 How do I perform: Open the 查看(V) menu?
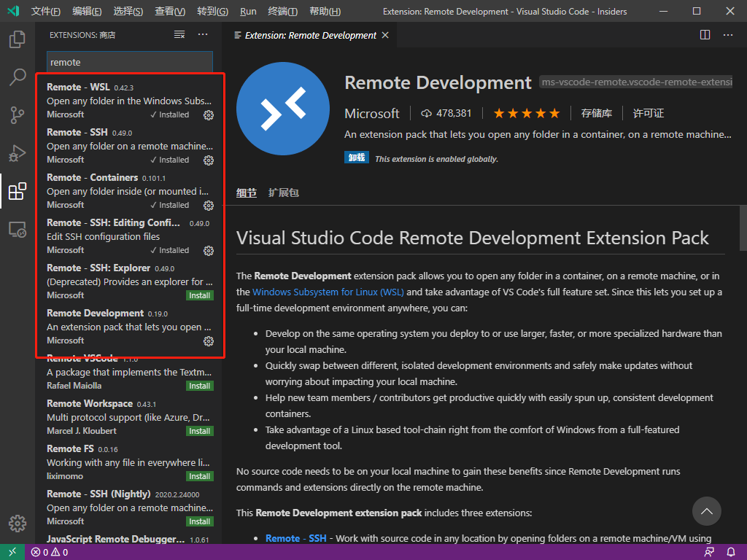click(x=170, y=11)
